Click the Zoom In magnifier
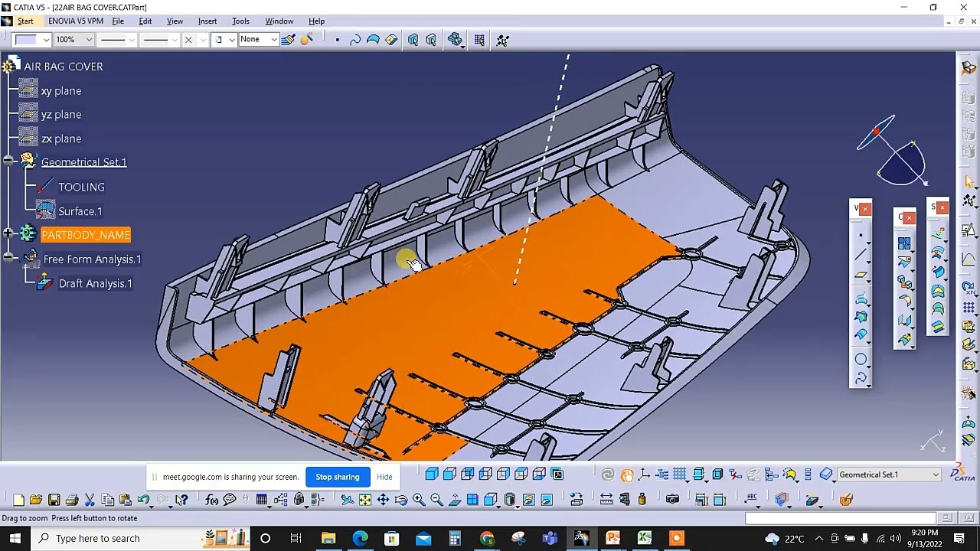The width and height of the screenshot is (980, 551). tap(419, 500)
